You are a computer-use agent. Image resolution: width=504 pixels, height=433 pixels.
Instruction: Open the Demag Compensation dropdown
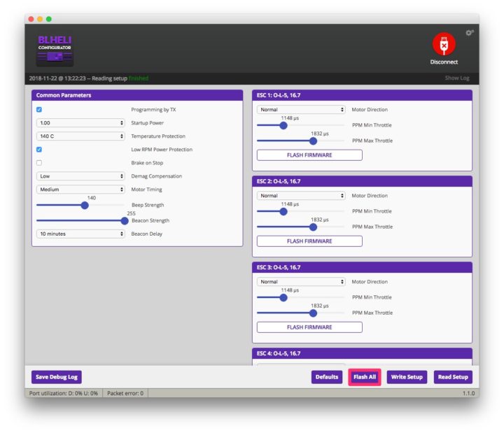pos(80,176)
